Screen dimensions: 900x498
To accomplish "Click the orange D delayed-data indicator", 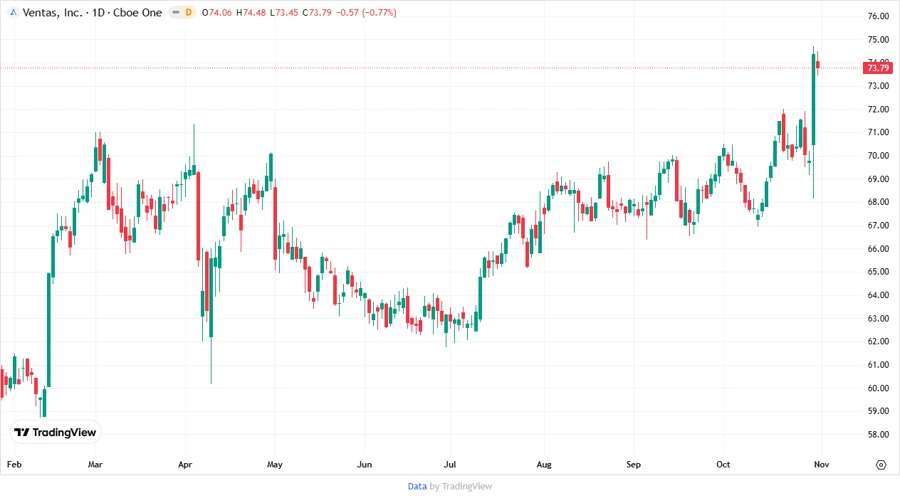I will point(188,12).
